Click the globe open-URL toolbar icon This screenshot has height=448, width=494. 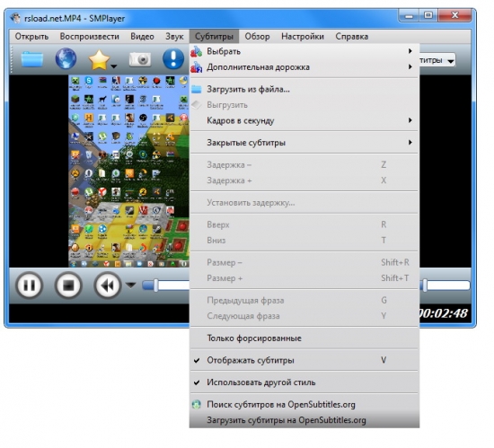66,58
